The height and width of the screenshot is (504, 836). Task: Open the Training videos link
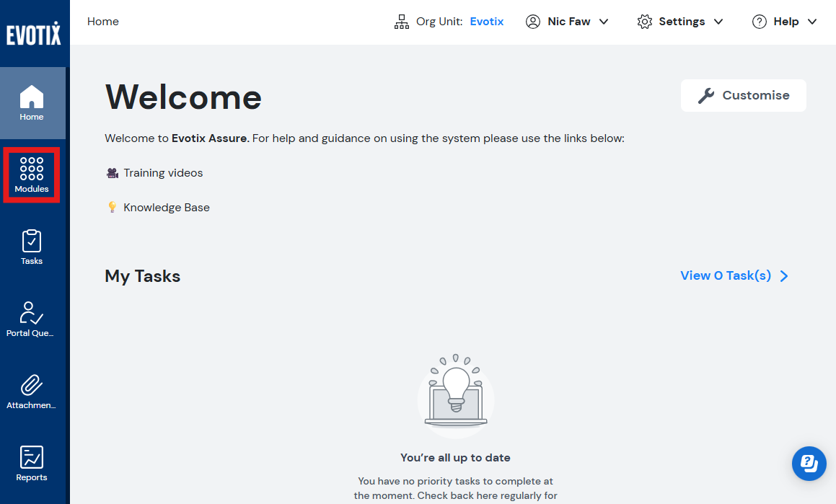(x=163, y=173)
